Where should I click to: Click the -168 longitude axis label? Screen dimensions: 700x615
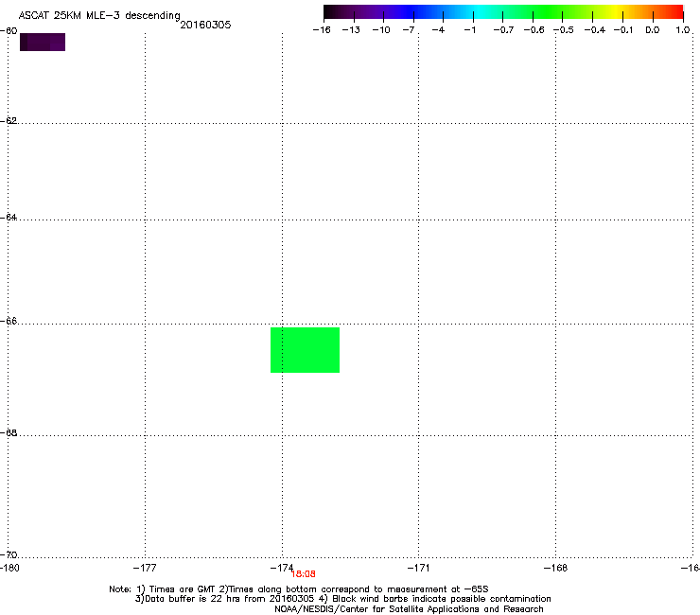(x=555, y=568)
